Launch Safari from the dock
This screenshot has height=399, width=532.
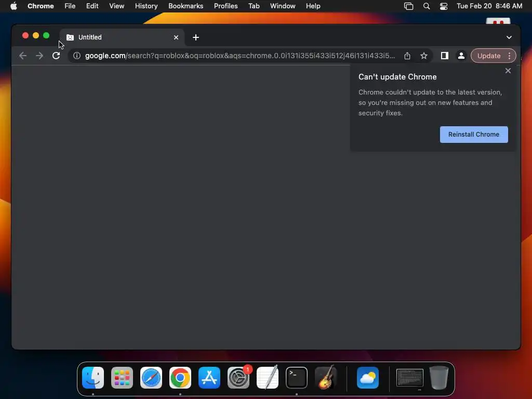(151, 378)
